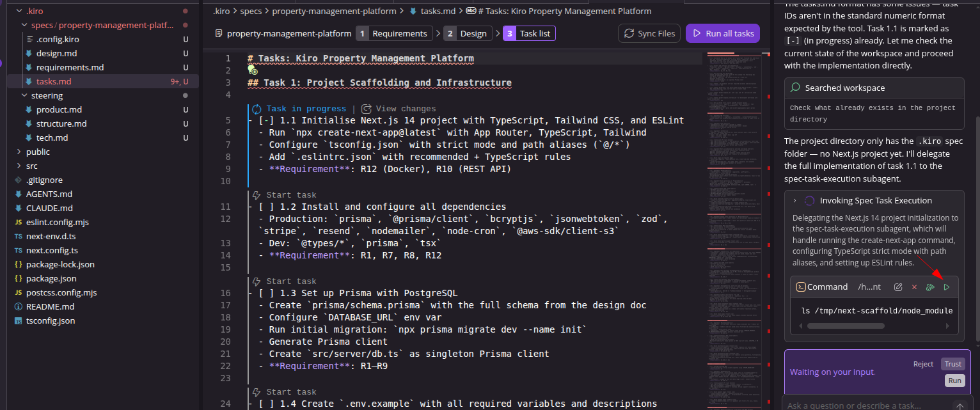Click the Sync Files refresh icon
The width and height of the screenshot is (980, 410).
pyautogui.click(x=629, y=33)
